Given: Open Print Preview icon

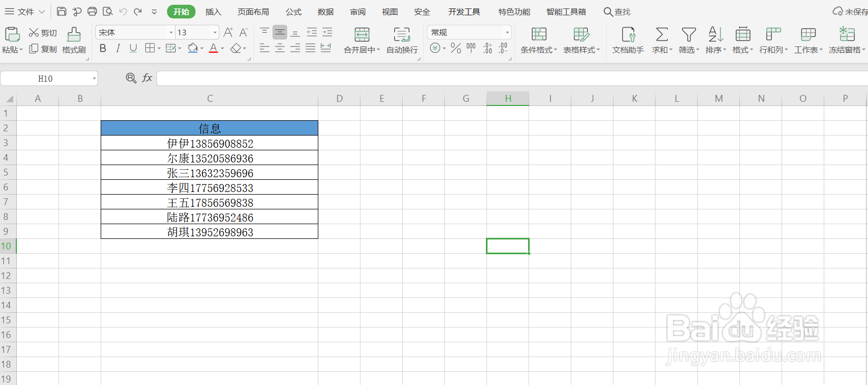Looking at the screenshot, I should click(108, 12).
